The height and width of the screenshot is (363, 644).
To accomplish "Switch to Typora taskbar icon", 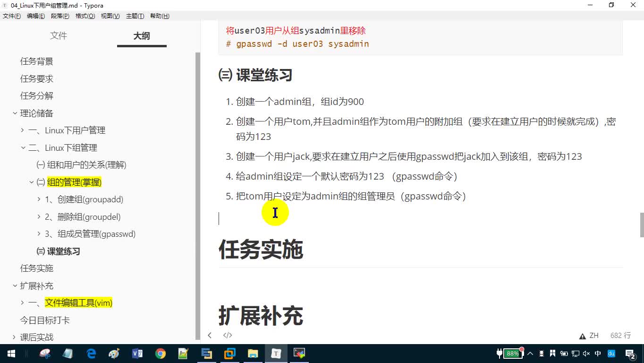I will point(276,354).
